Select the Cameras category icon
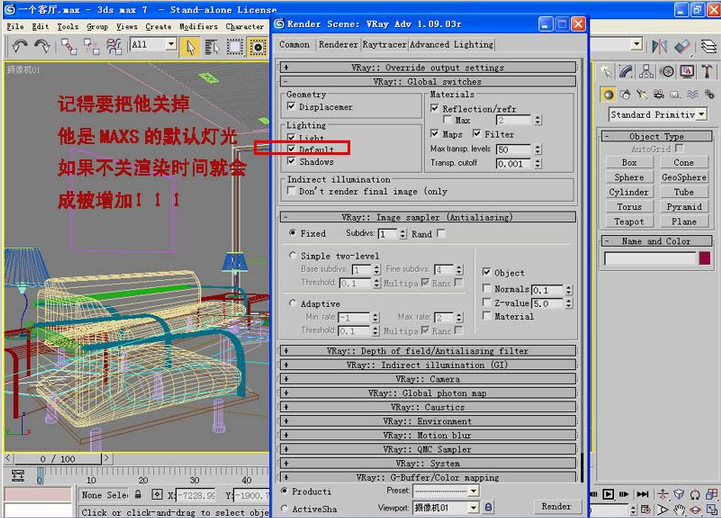The image size is (721, 518). (x=659, y=95)
